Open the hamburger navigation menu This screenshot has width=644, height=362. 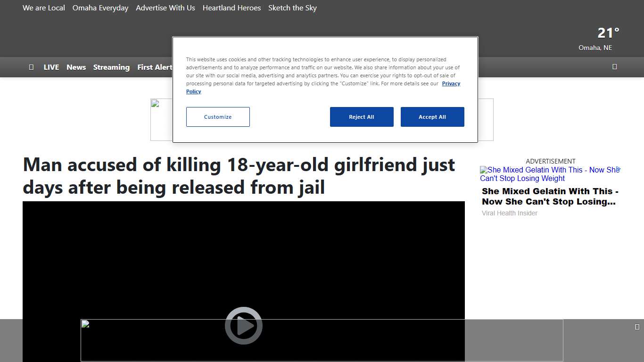[x=31, y=67]
